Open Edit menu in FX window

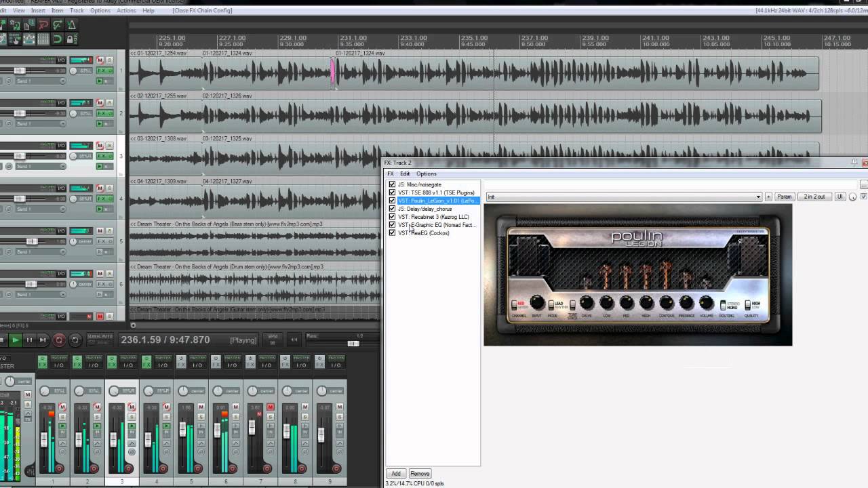(x=405, y=174)
